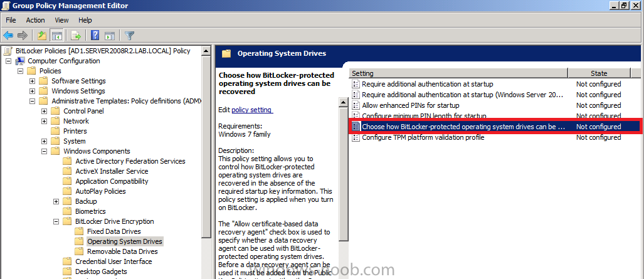Open the Help toolbar icon

point(95,35)
